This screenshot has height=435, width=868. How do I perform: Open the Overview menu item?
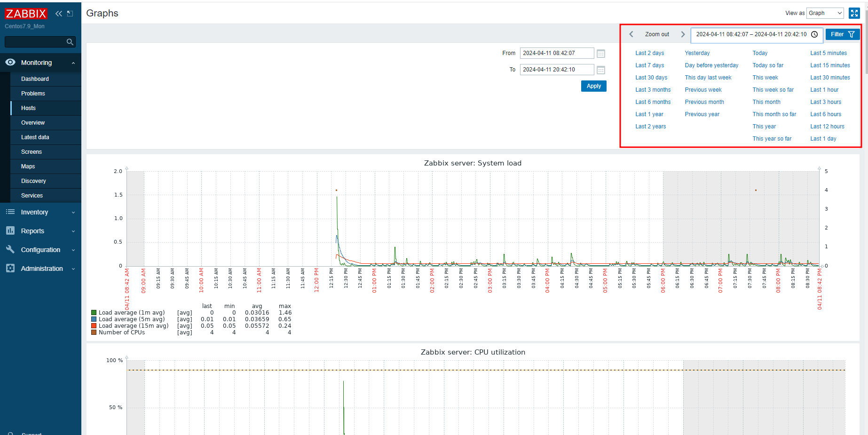pyautogui.click(x=46, y=123)
